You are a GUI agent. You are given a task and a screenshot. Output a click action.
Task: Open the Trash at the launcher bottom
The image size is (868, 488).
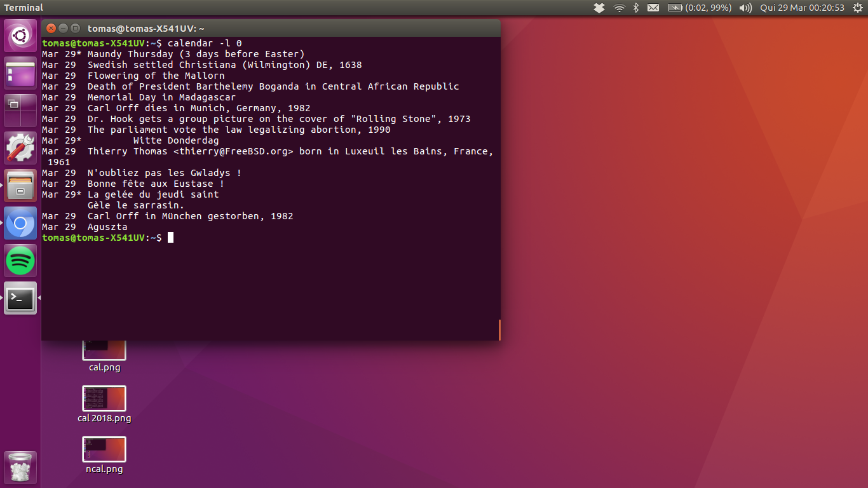(x=20, y=467)
